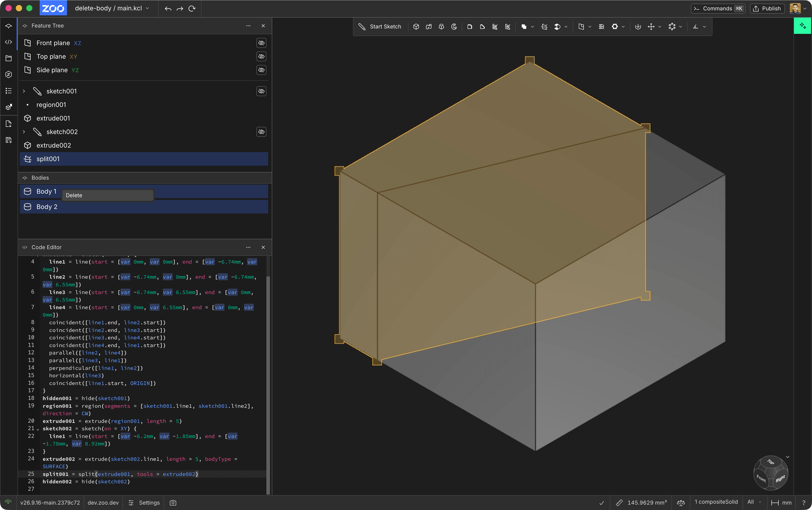Open the All selection filter dropdown
The image size is (812, 510).
coord(754,502)
